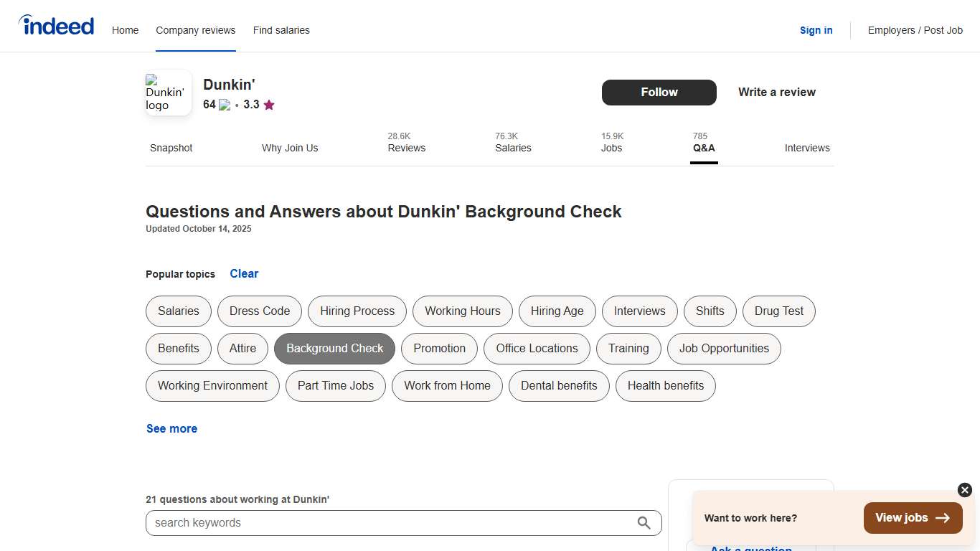Open Find salaries from the top menu

(x=281, y=30)
